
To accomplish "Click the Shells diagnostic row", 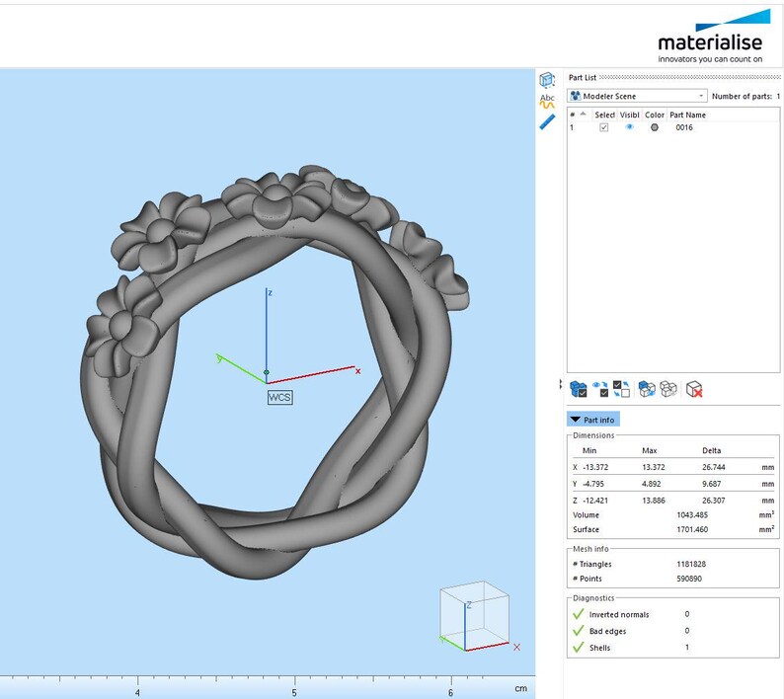I will (x=672, y=647).
